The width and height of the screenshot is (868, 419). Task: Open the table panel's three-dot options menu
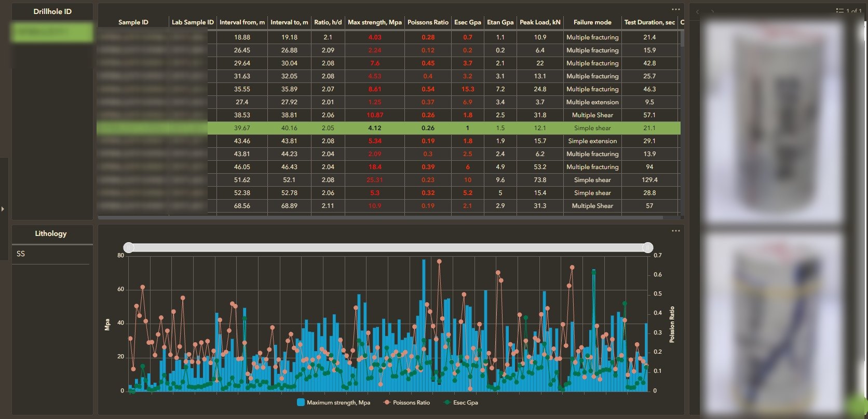coord(675,9)
